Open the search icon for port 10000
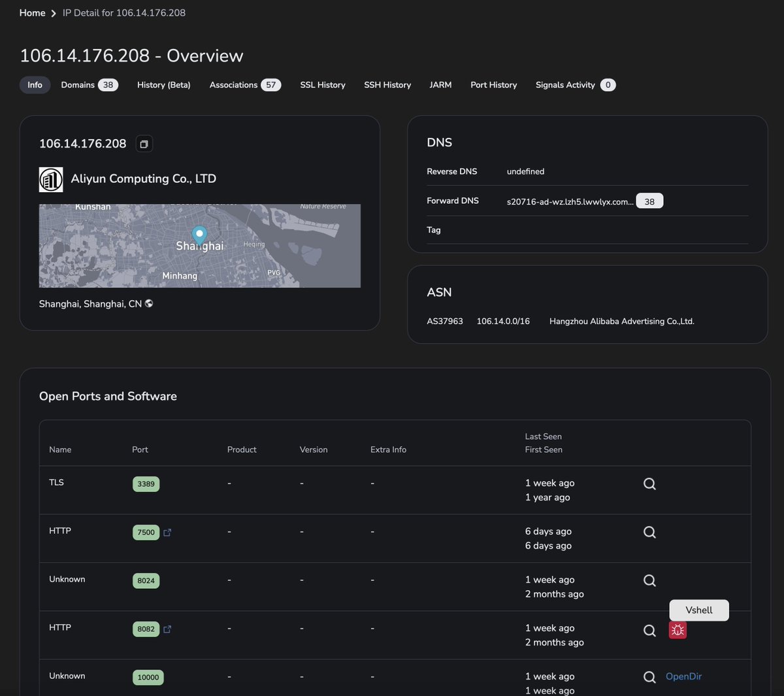This screenshot has width=784, height=696. click(x=649, y=677)
